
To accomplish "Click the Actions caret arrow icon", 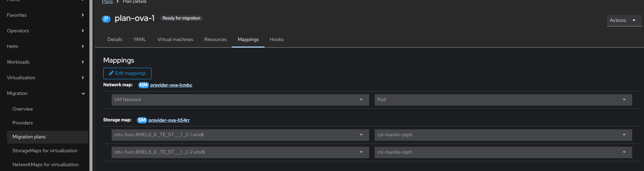I will 634,21.
